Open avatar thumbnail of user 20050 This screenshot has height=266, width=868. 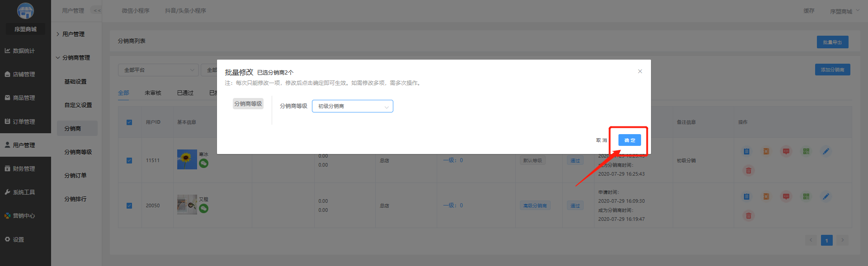187,205
